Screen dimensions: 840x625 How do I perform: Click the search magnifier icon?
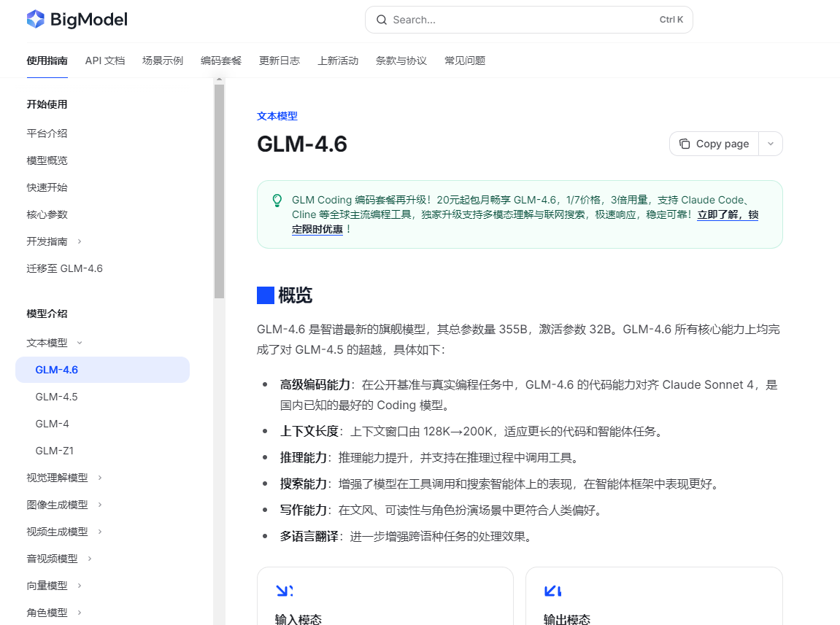tap(382, 20)
